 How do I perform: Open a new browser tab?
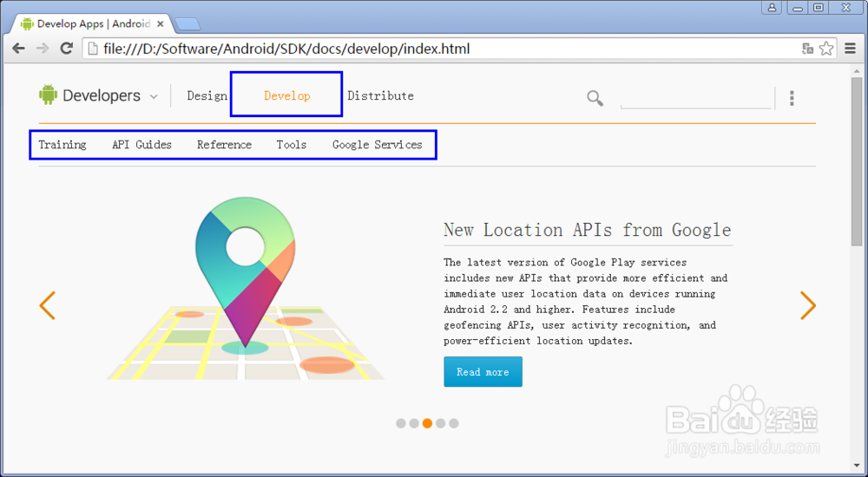click(x=187, y=24)
